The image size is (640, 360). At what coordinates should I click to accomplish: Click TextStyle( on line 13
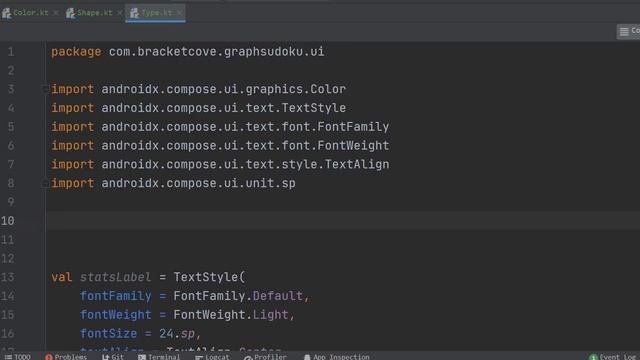tap(209, 277)
